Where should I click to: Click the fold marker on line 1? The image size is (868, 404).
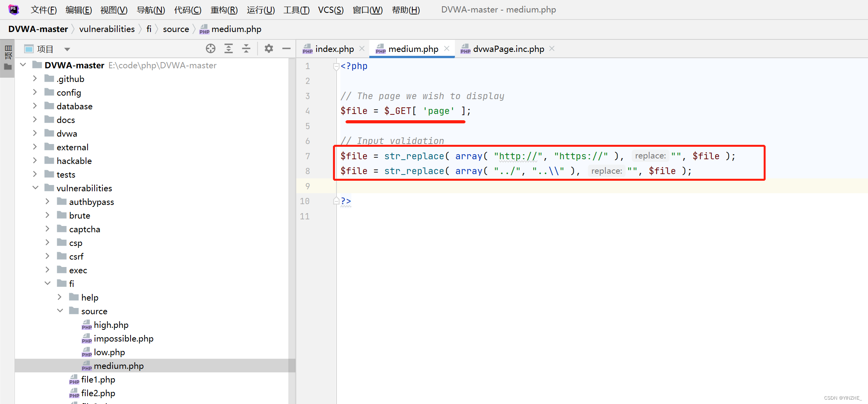[x=336, y=66]
